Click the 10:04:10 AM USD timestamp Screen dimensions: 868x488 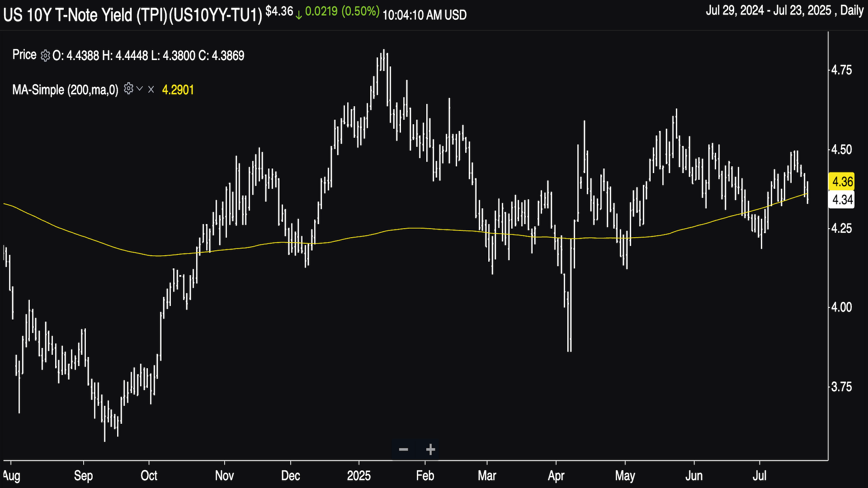(x=425, y=15)
